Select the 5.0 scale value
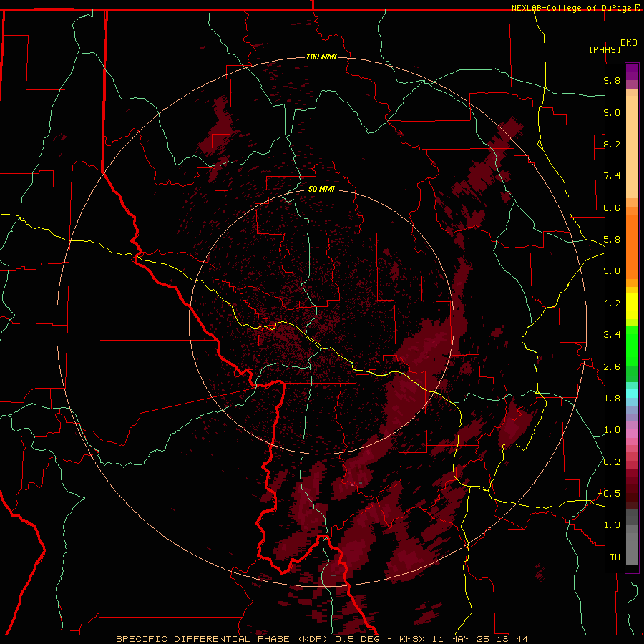644x644 pixels. pyautogui.click(x=612, y=271)
